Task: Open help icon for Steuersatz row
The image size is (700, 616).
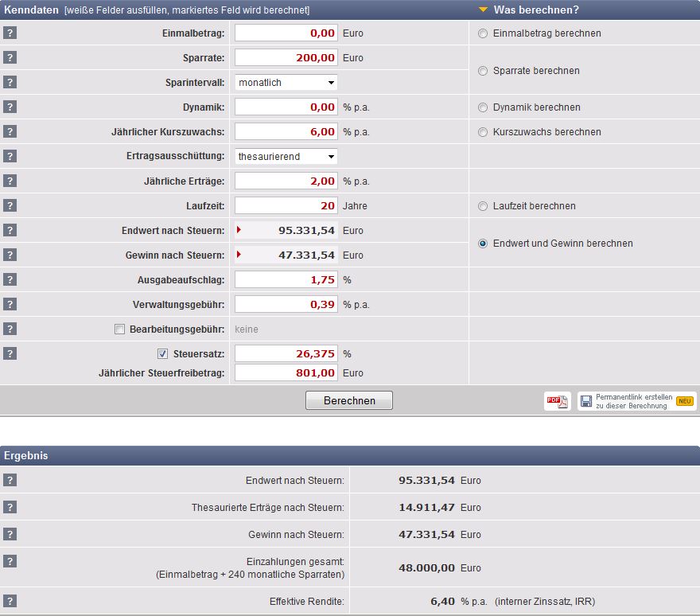Action: point(10,353)
